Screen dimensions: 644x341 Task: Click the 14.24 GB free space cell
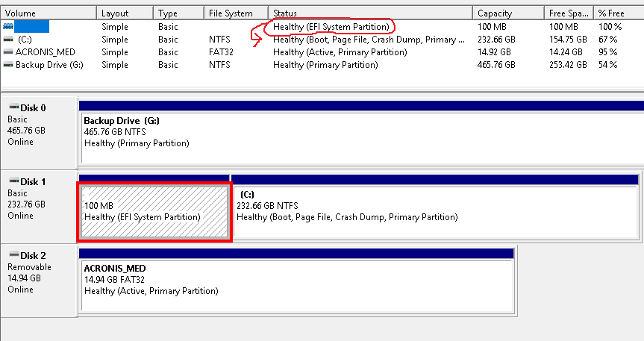click(566, 52)
